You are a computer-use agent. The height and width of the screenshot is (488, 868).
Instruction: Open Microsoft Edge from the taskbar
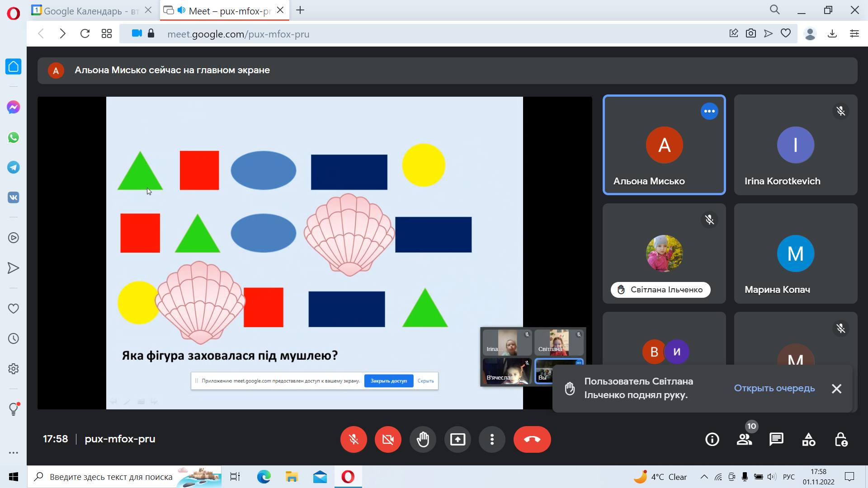click(264, 477)
